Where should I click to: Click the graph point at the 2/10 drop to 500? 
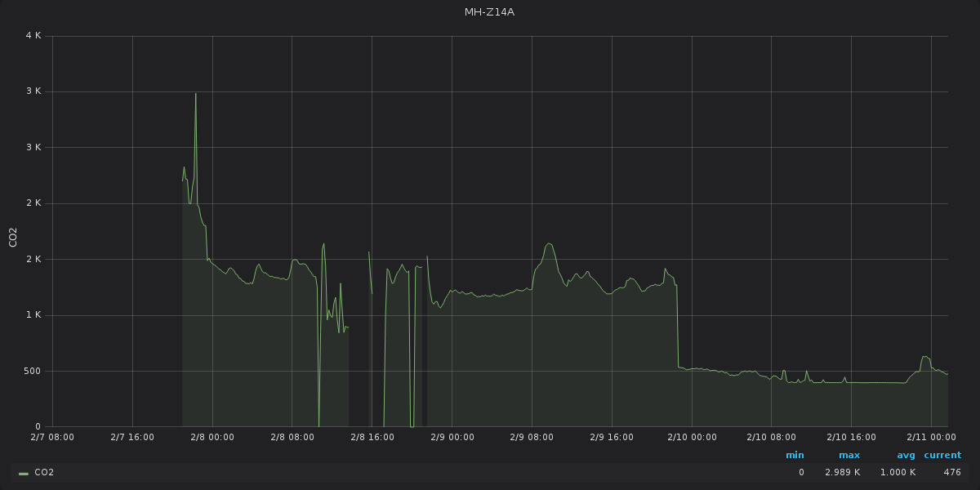[679, 367]
